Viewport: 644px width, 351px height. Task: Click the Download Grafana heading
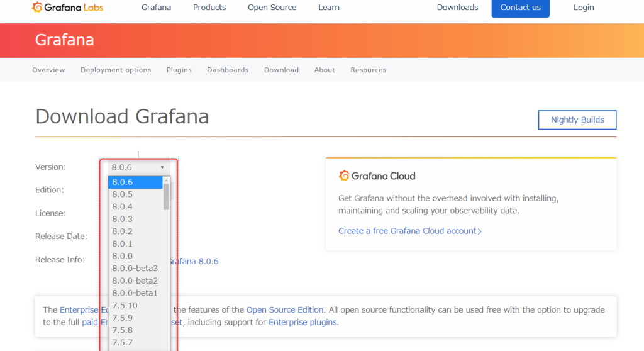tap(123, 117)
